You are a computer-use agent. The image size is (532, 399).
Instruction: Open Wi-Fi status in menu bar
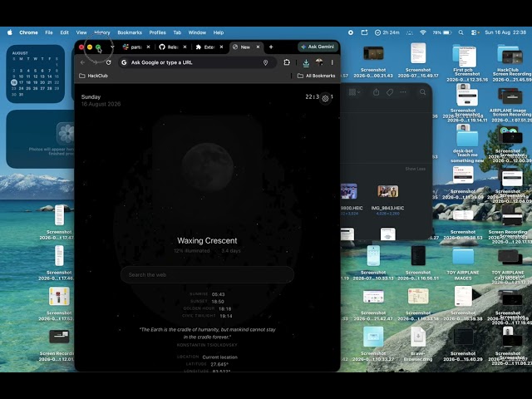pos(423,32)
